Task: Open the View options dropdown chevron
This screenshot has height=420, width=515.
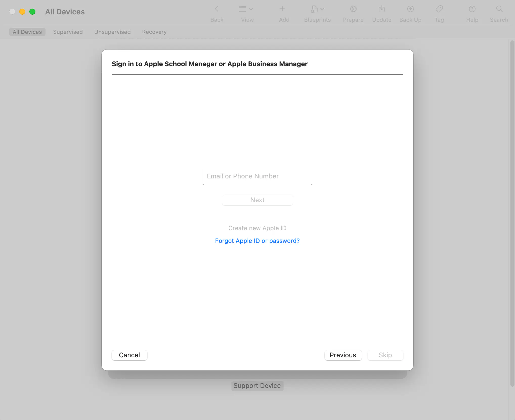Action: 251,9
